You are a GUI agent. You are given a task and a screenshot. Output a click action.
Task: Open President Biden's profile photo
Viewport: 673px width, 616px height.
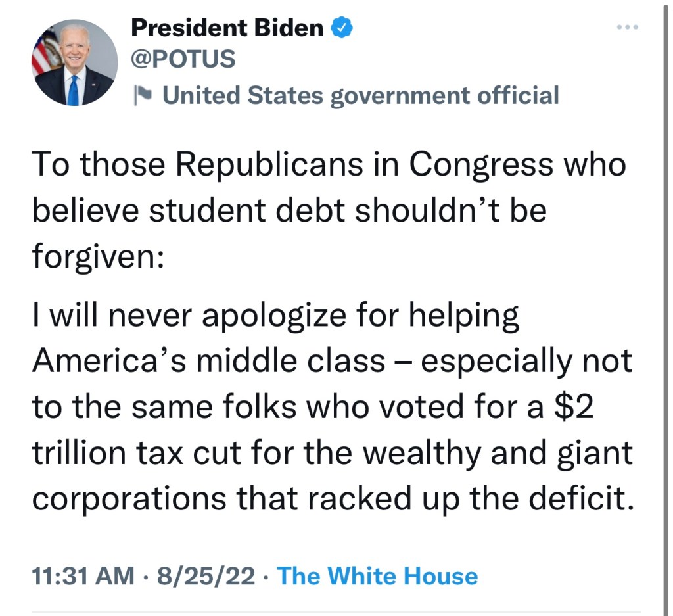[x=74, y=63]
